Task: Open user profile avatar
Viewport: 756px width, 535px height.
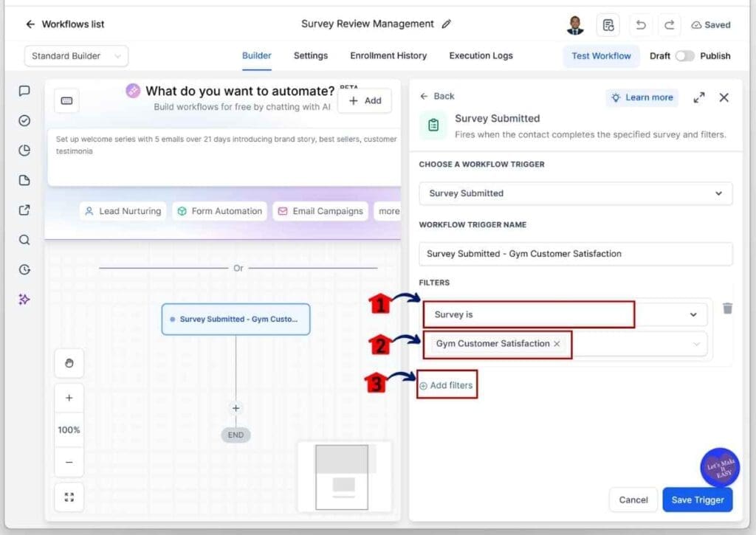Action: (x=574, y=25)
